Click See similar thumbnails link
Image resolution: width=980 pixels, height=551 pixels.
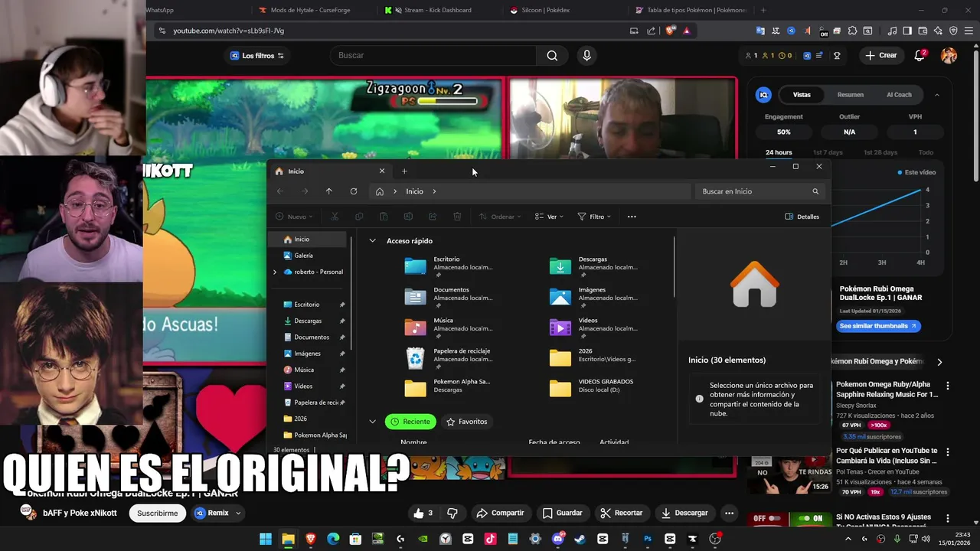pos(878,326)
